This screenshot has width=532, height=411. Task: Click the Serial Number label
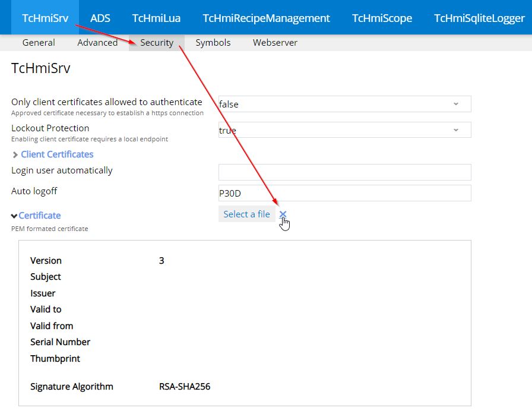[60, 342]
